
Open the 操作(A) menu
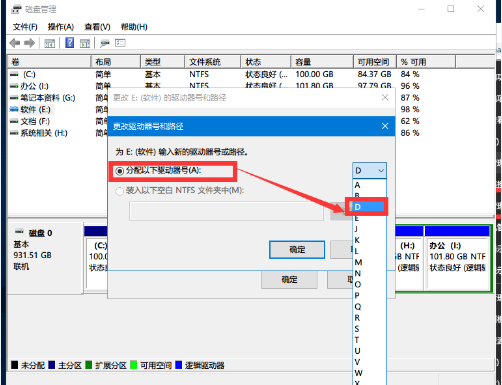click(x=61, y=27)
